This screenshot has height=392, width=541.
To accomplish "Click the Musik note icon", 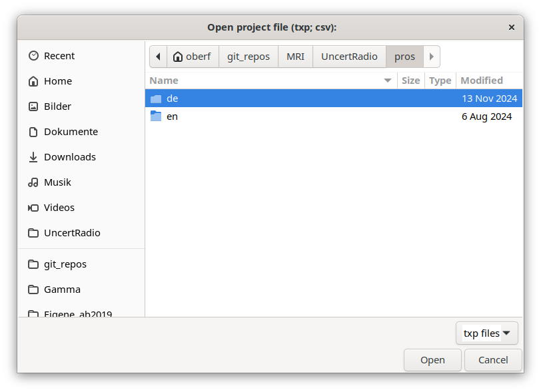I will tap(33, 182).
